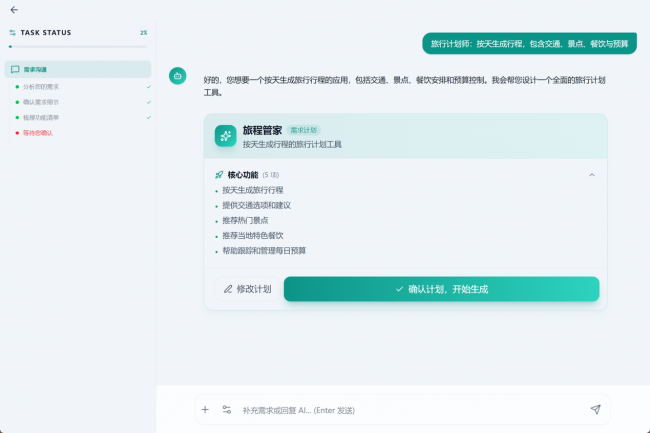This screenshot has width=650, height=433.
Task: Click the rocket icon beside 核心功能
Action: 218,175
